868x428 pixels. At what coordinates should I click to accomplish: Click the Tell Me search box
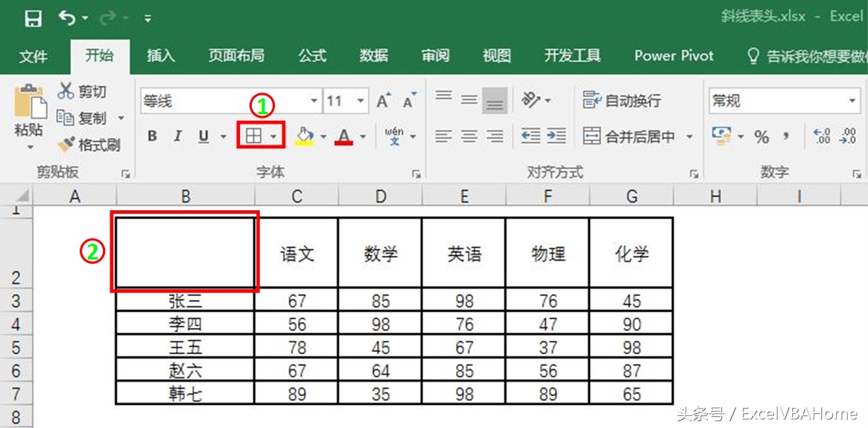tap(807, 56)
